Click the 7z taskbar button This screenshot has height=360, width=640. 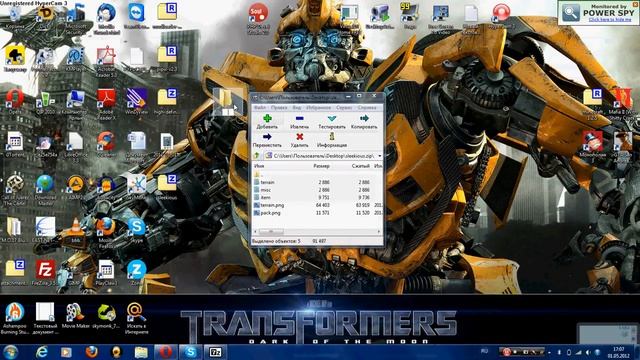pos(215,352)
